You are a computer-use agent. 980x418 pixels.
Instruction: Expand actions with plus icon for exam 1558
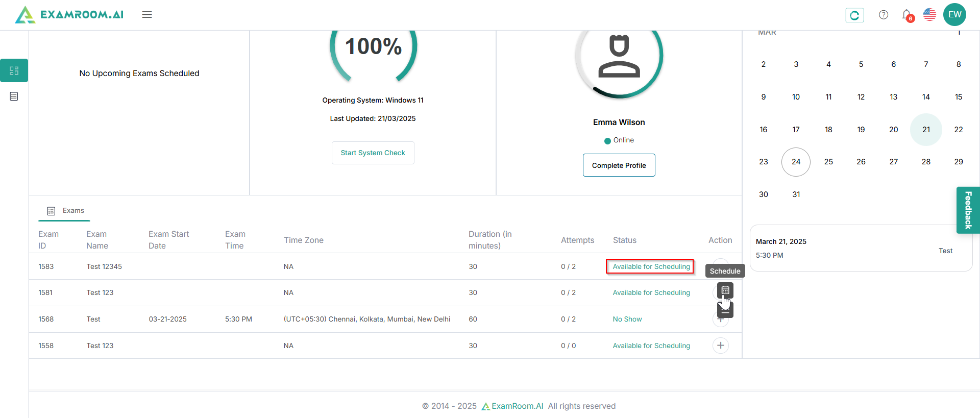point(721,346)
